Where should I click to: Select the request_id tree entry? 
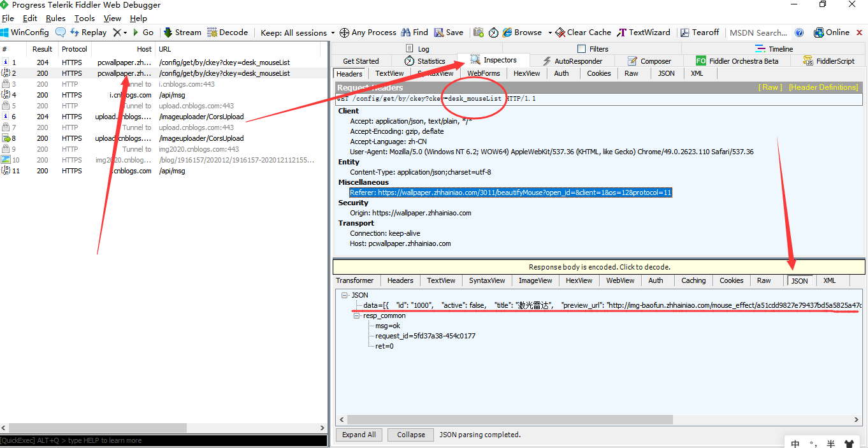pos(425,336)
